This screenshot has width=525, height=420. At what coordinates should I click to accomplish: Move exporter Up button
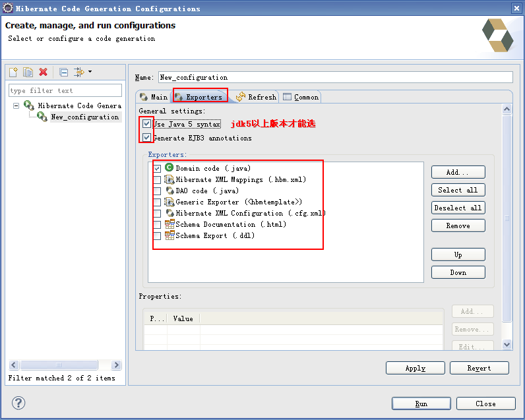click(458, 255)
